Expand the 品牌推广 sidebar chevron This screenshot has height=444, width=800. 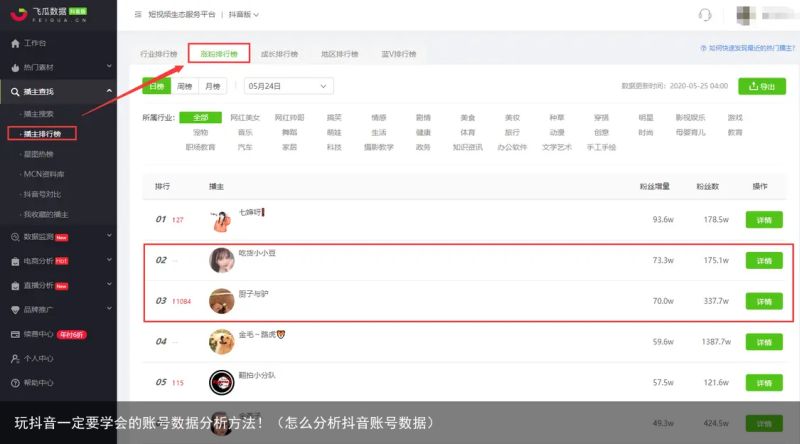pyautogui.click(x=109, y=309)
